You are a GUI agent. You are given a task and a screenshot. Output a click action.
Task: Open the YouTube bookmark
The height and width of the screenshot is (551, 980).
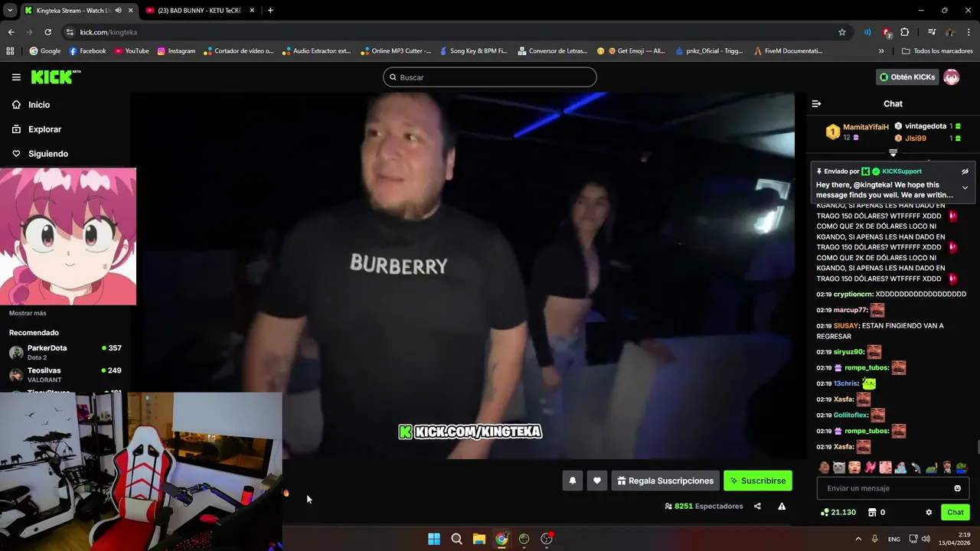click(x=132, y=51)
